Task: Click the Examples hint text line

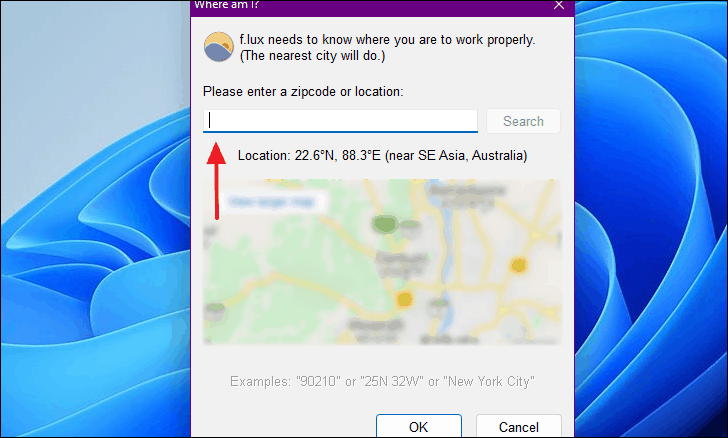Action: [x=382, y=381]
